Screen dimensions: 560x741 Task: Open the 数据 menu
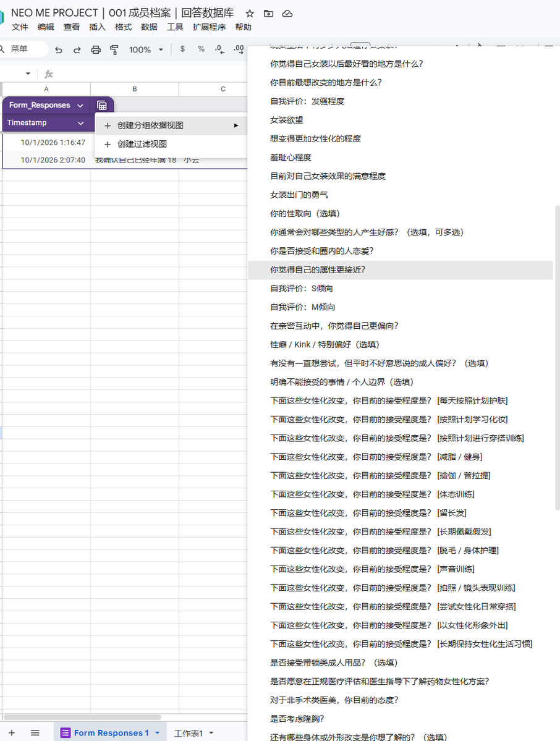click(149, 27)
